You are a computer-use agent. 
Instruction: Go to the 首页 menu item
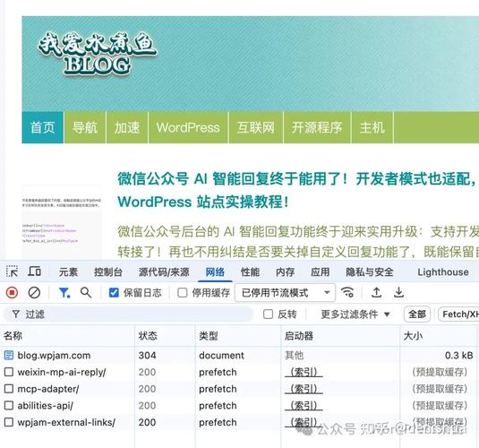42,127
